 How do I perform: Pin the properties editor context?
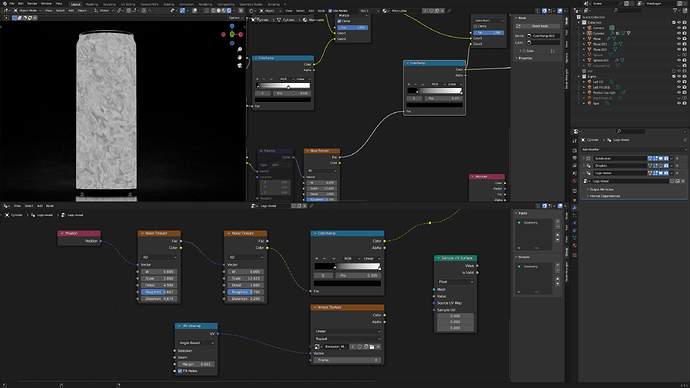point(685,139)
